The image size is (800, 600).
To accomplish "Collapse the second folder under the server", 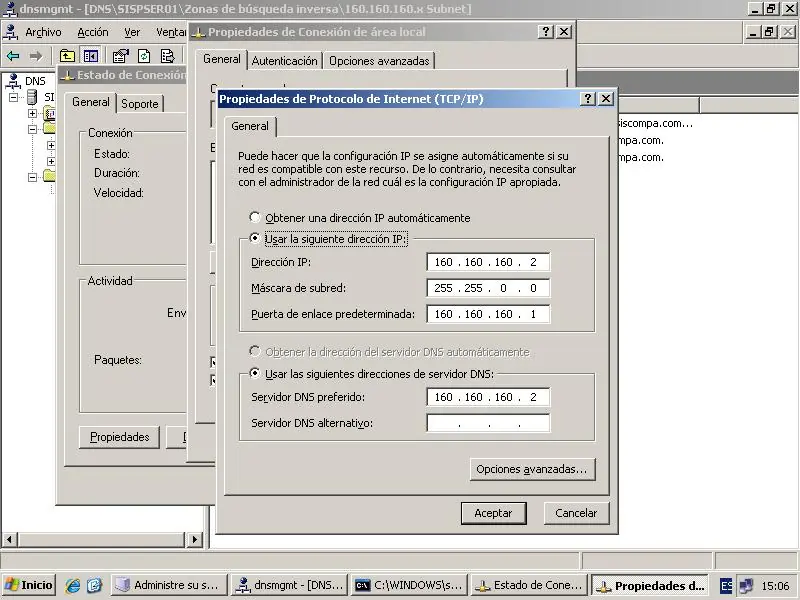I will click(x=32, y=129).
